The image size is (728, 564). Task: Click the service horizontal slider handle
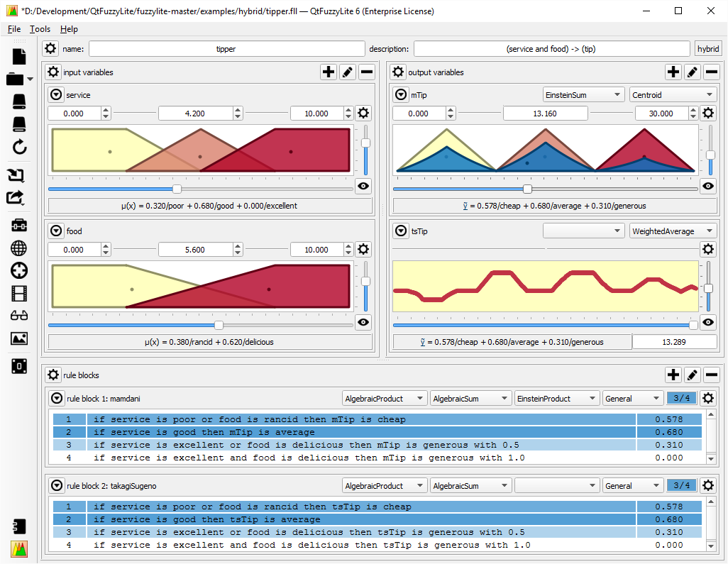point(177,189)
